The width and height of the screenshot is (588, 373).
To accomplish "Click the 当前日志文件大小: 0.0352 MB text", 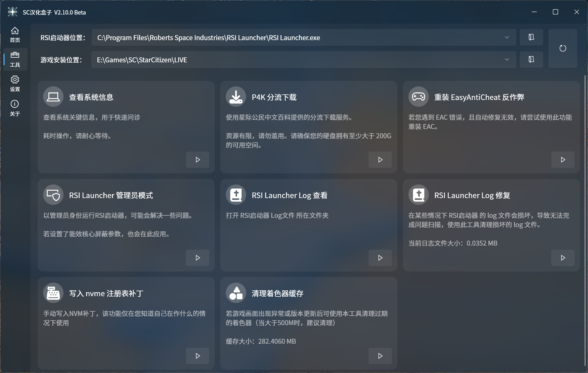I will click(453, 243).
